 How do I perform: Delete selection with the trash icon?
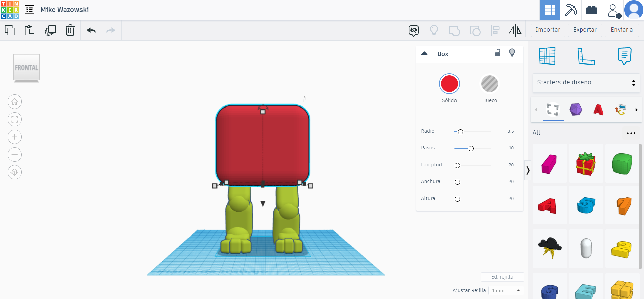tap(70, 30)
